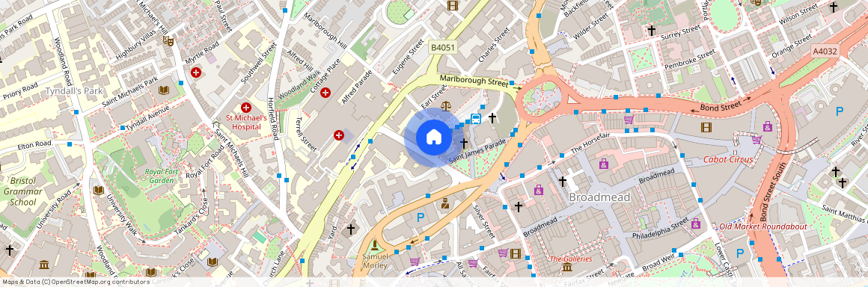Viewport: 868px width, 287px height.
Task: Select the Saint James Parade label
Action: pyautogui.click(x=477, y=150)
